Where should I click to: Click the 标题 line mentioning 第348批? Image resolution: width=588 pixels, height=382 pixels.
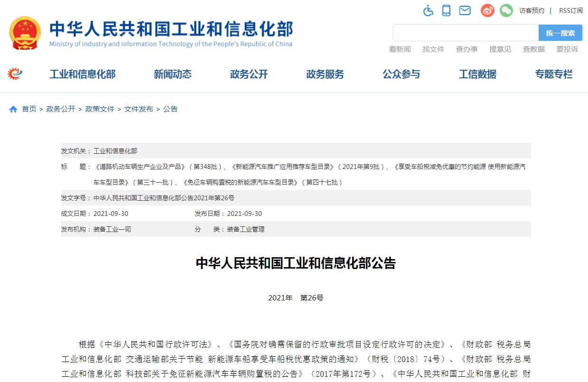[309, 167]
